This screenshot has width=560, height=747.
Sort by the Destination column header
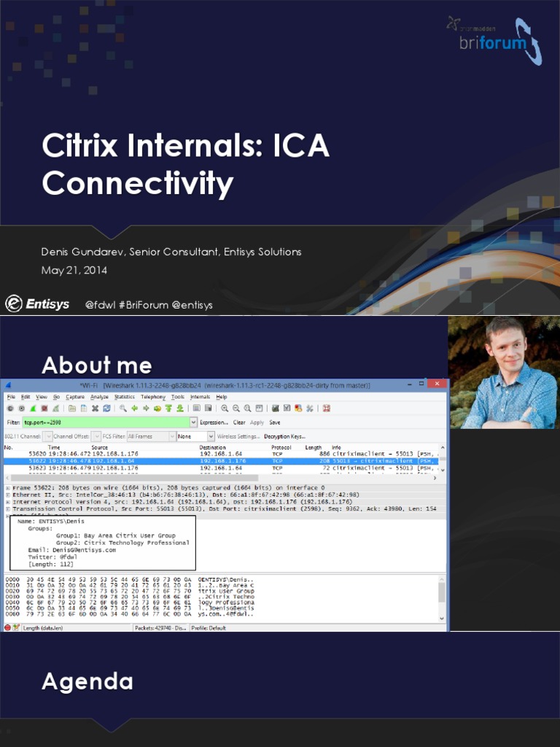pyautogui.click(x=212, y=447)
